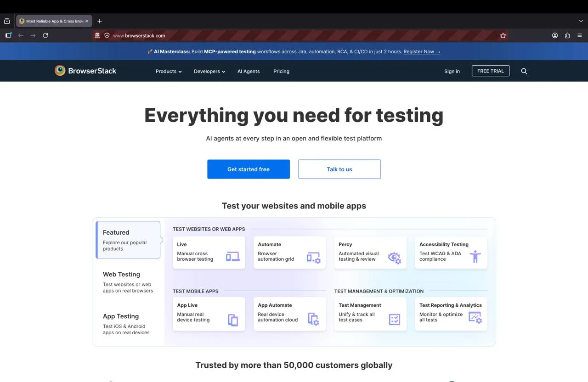The image size is (588, 382).
Task: Click the Get started free button
Action: coord(249,169)
